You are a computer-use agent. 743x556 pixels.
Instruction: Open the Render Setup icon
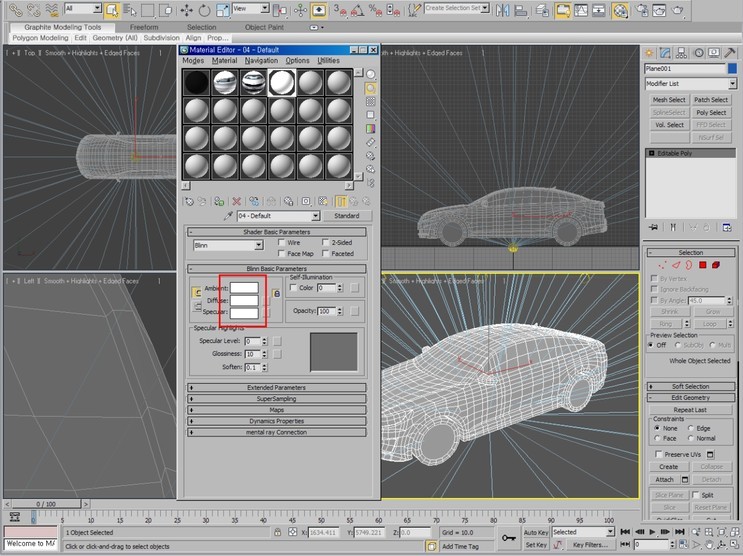click(642, 9)
